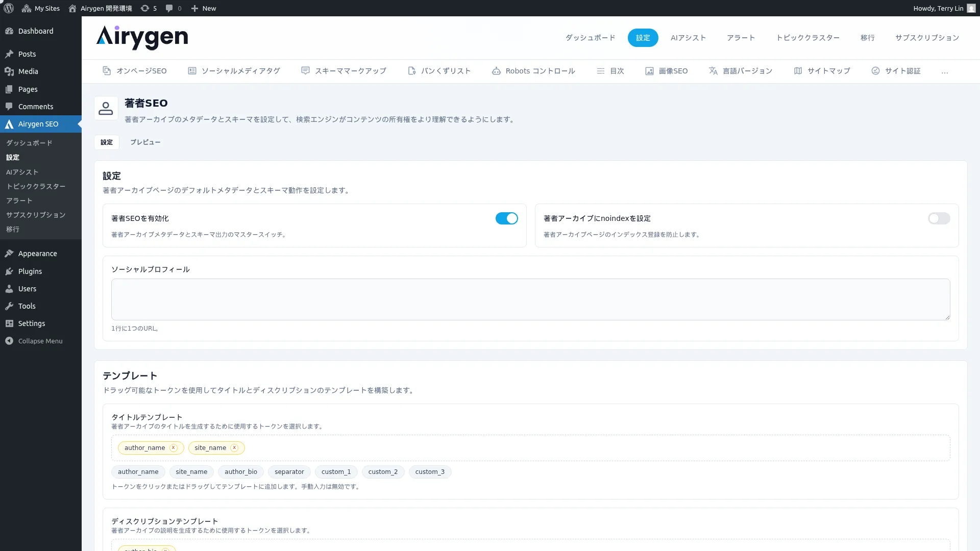Toggle 著者SEOを有効化 switch off
The height and width of the screenshot is (551, 980).
506,218
